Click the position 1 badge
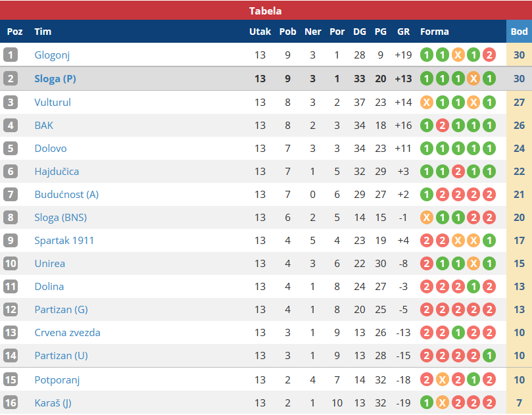532x415 pixels. (x=11, y=55)
